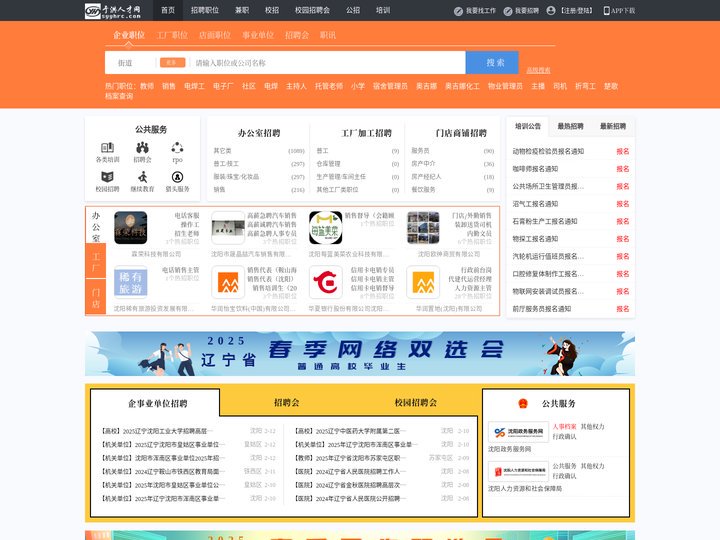Click the site logo in header
The height and width of the screenshot is (540, 720).
113,11
